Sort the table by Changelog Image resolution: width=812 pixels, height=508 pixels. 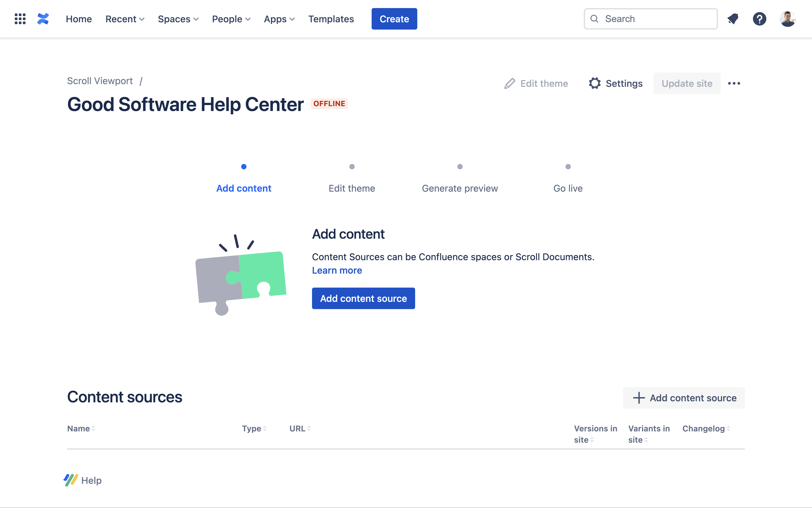(706, 428)
